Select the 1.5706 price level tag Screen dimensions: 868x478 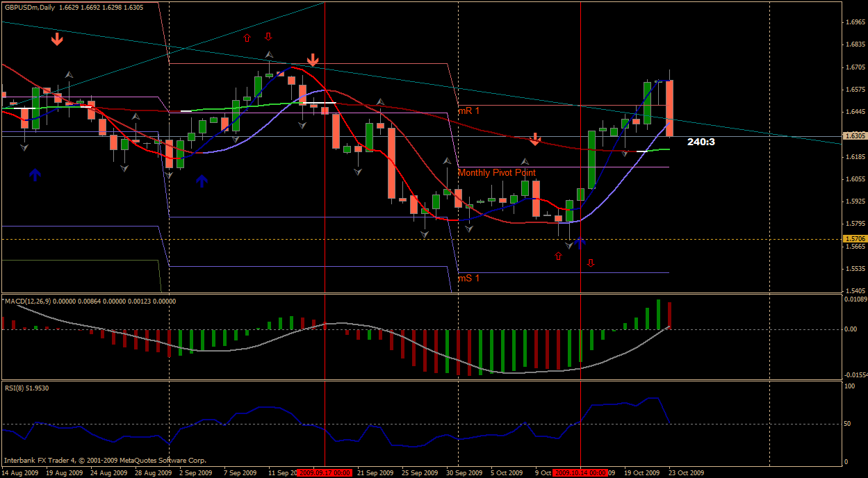854,239
